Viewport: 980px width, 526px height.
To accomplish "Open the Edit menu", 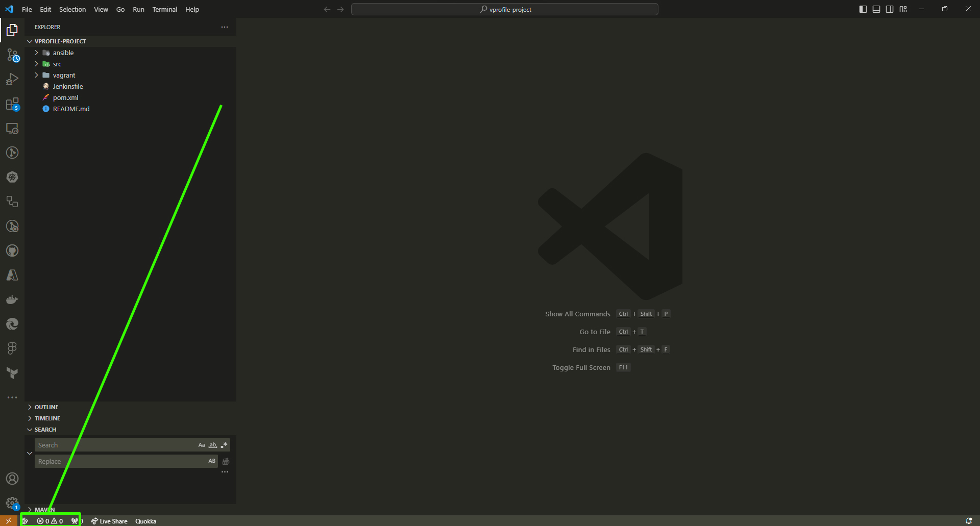I will pos(45,9).
